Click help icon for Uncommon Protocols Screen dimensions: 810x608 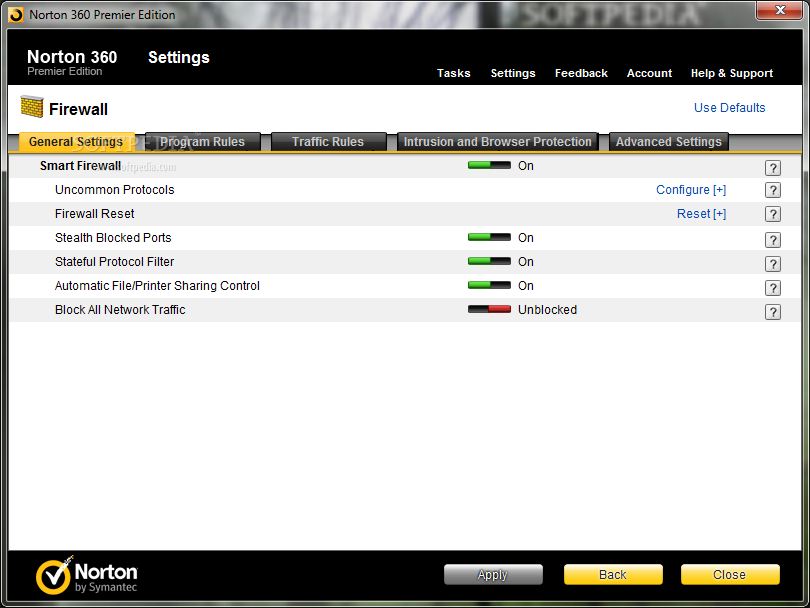pos(772,190)
